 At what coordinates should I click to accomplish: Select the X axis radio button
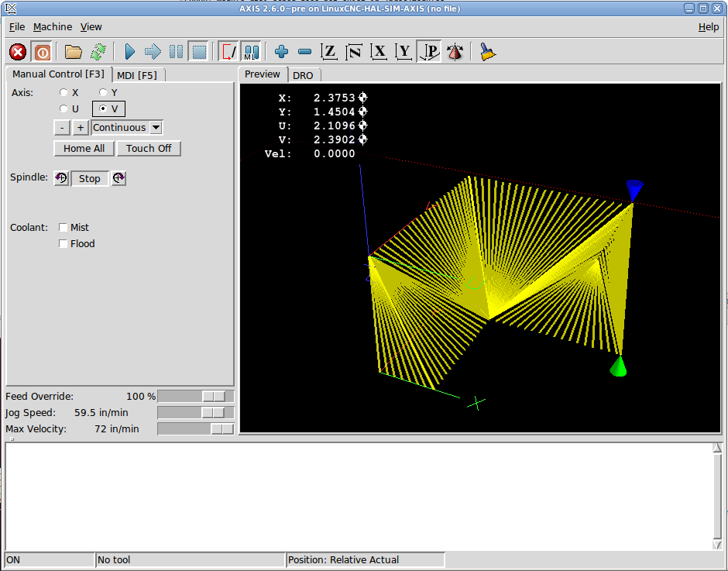point(64,92)
